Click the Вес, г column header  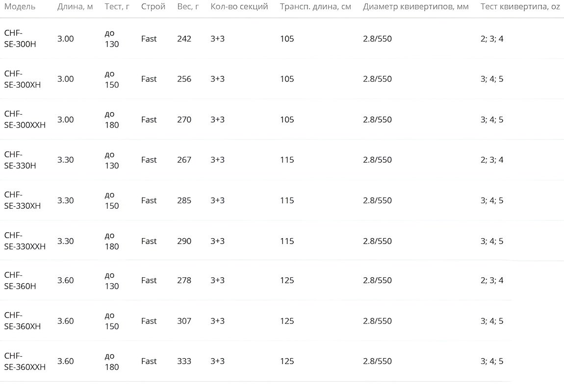[188, 6]
